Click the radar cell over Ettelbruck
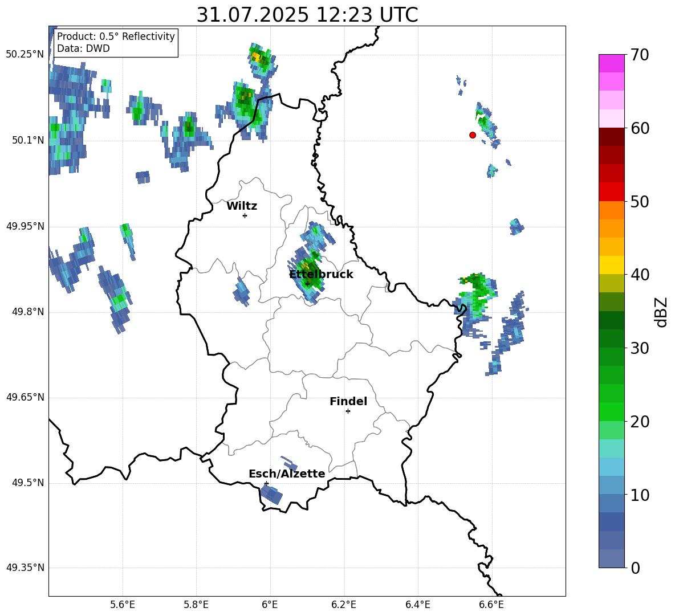The image size is (675, 616). (308, 275)
